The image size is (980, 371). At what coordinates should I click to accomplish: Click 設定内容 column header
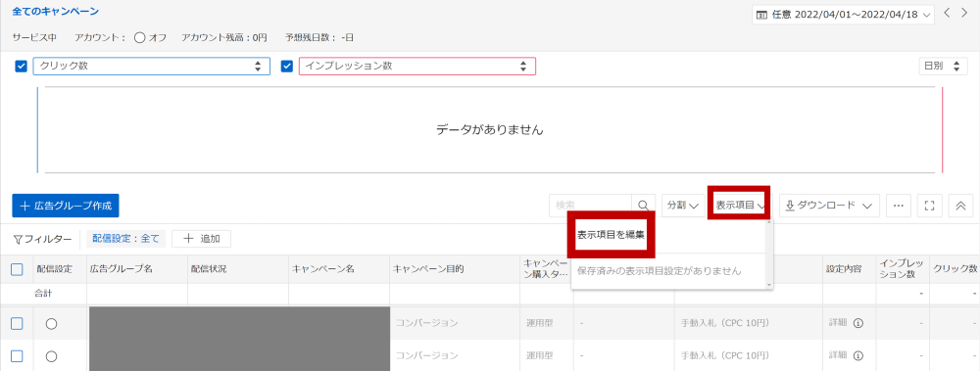click(x=844, y=269)
